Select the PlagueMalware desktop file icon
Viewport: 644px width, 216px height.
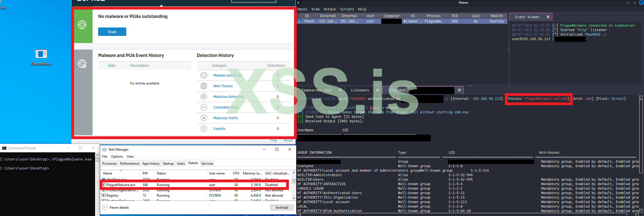click(41, 54)
